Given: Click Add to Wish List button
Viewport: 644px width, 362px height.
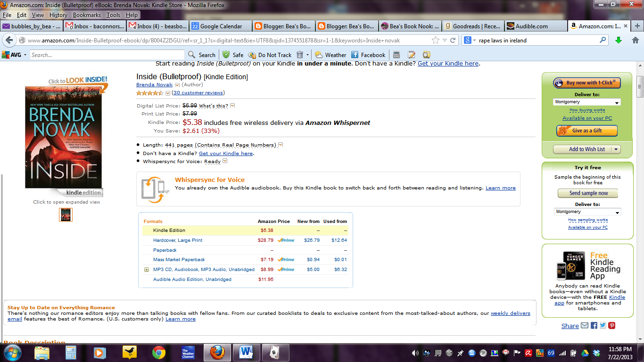Looking at the screenshot, I should tap(583, 149).
